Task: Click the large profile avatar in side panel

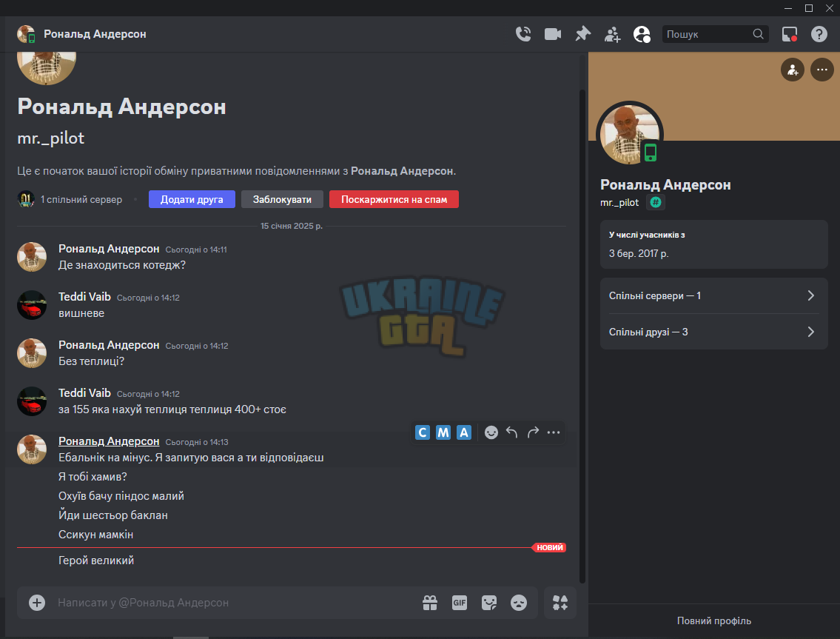Action: (x=629, y=134)
